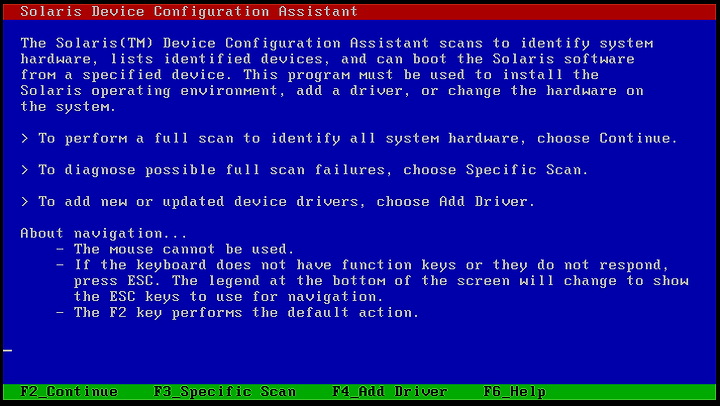
Task: Select F2_Continue in the bottom legend
Action: (69, 392)
